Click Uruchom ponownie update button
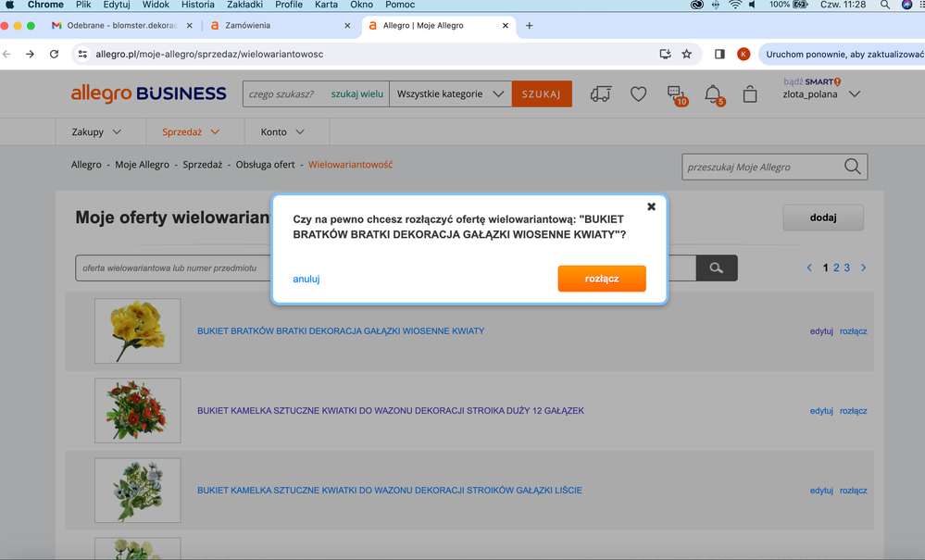The height and width of the screenshot is (560, 925). tap(843, 54)
